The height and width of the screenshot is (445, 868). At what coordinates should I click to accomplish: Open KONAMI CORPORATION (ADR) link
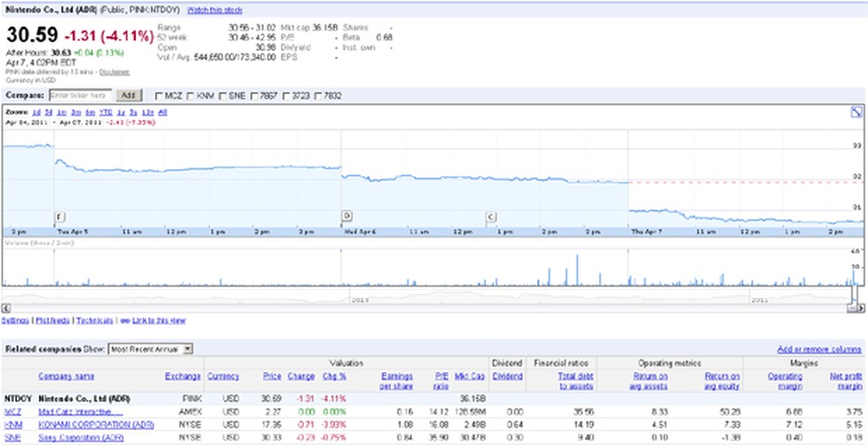click(x=96, y=425)
